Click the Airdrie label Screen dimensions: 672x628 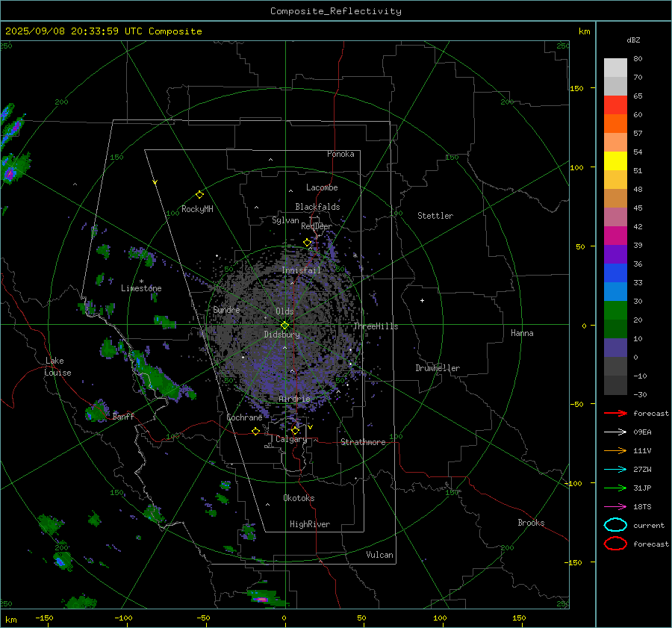click(x=294, y=399)
